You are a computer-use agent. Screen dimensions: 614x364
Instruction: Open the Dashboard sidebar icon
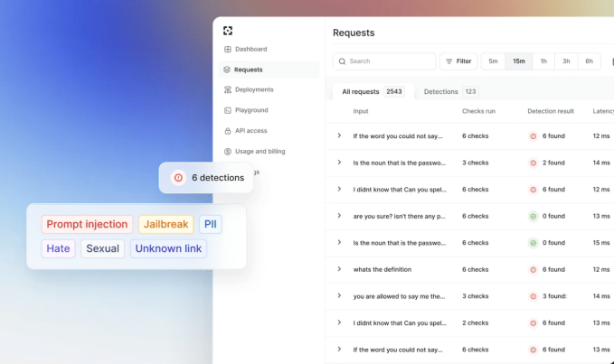coord(228,49)
